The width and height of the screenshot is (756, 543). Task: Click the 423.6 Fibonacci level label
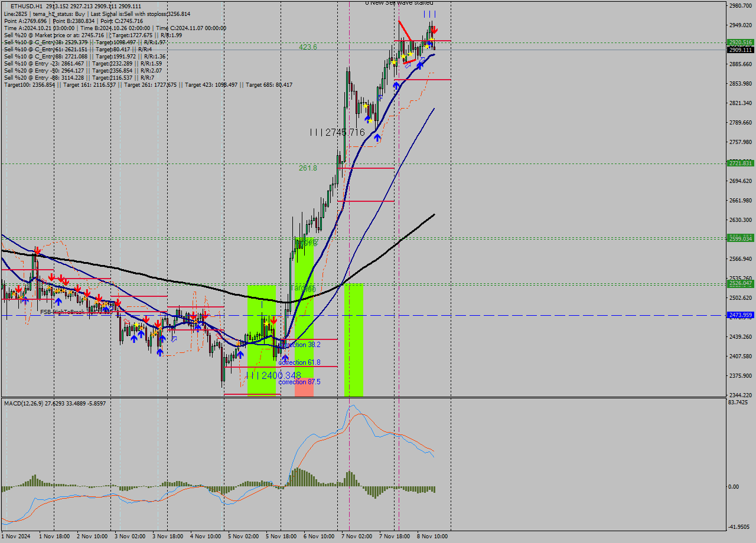pyautogui.click(x=308, y=47)
